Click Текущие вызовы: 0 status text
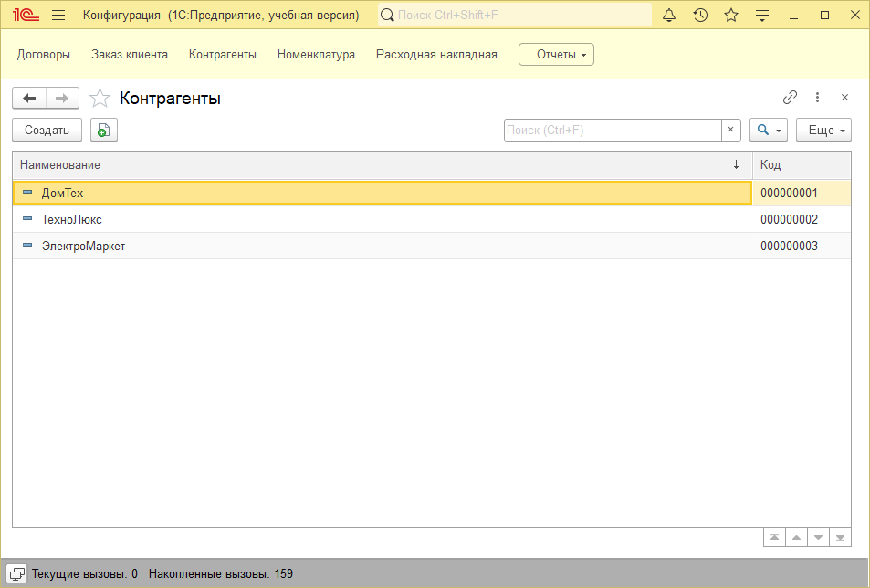The image size is (870, 588). click(84, 573)
